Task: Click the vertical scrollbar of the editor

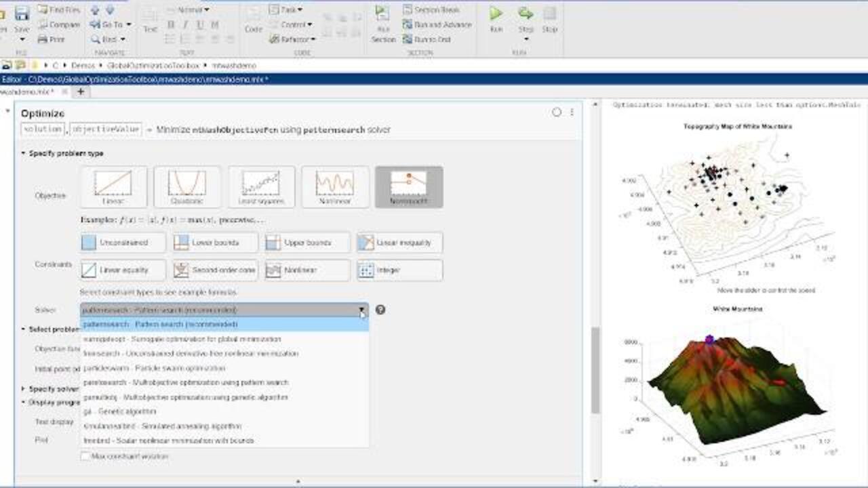Action: [595, 369]
